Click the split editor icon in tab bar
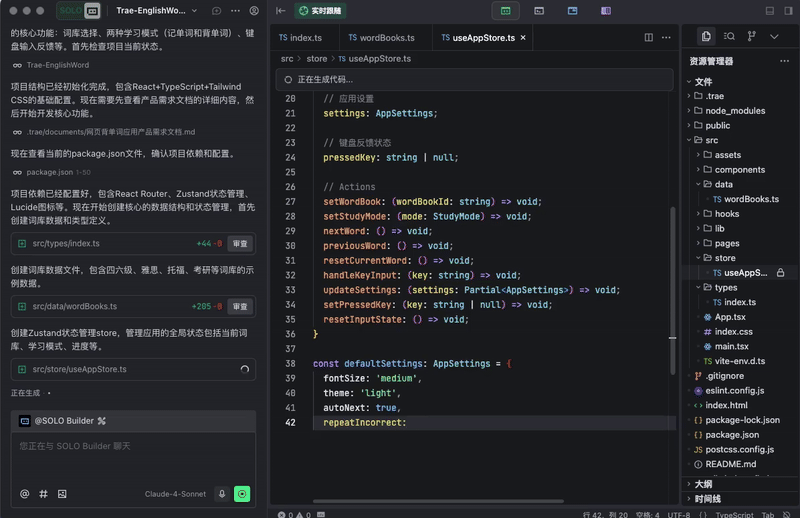Screen dimensions: 800x518 [649, 38]
